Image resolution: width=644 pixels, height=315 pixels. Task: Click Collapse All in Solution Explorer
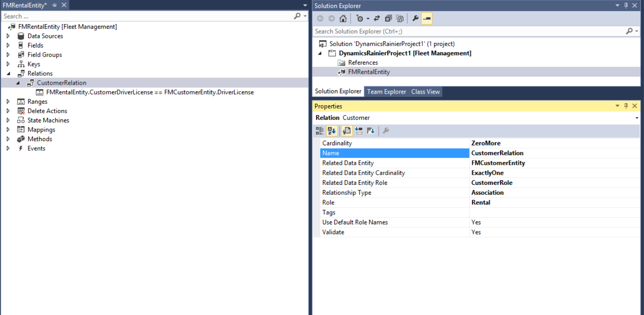[388, 18]
